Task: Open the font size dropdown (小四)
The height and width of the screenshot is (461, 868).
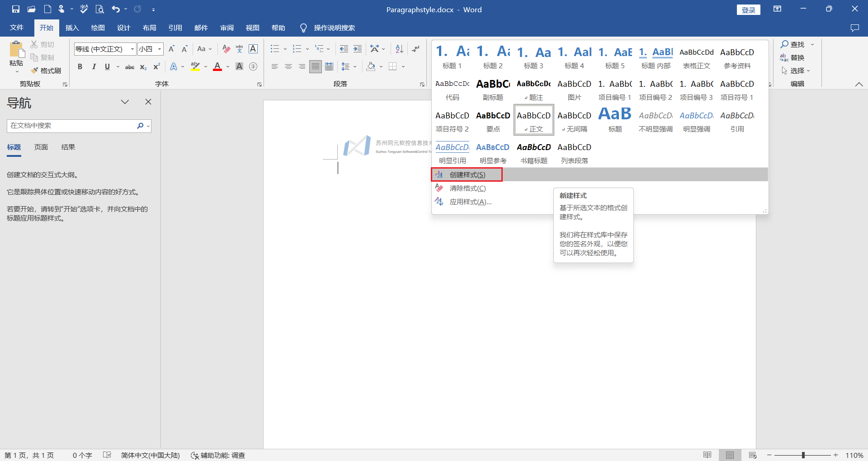Action: click(x=160, y=49)
